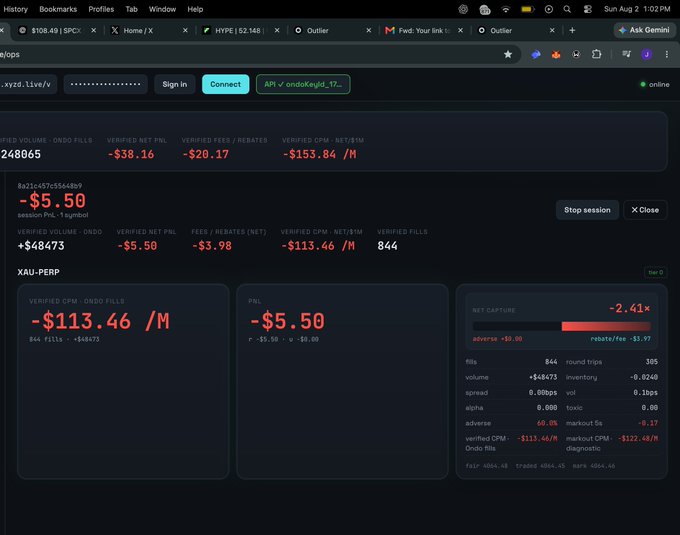Image resolution: width=680 pixels, height=535 pixels.
Task: Click the cyan Connect button
Action: 226,84
